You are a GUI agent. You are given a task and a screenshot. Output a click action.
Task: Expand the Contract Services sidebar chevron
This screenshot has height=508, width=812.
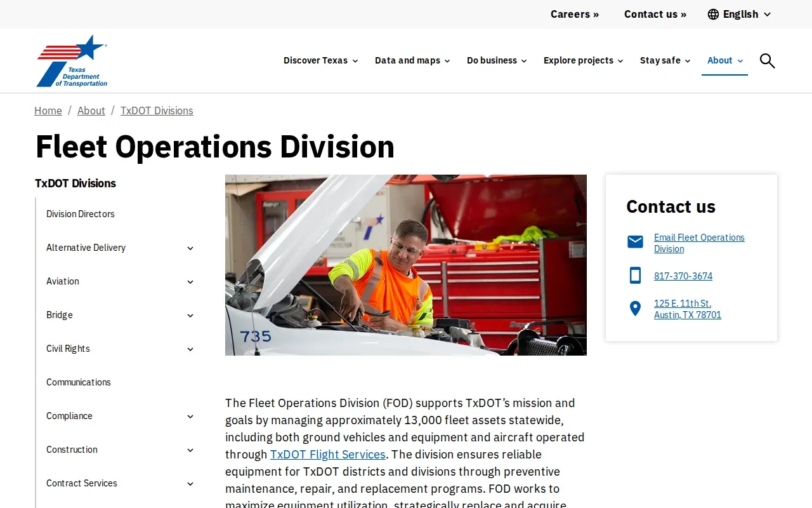[x=190, y=484]
